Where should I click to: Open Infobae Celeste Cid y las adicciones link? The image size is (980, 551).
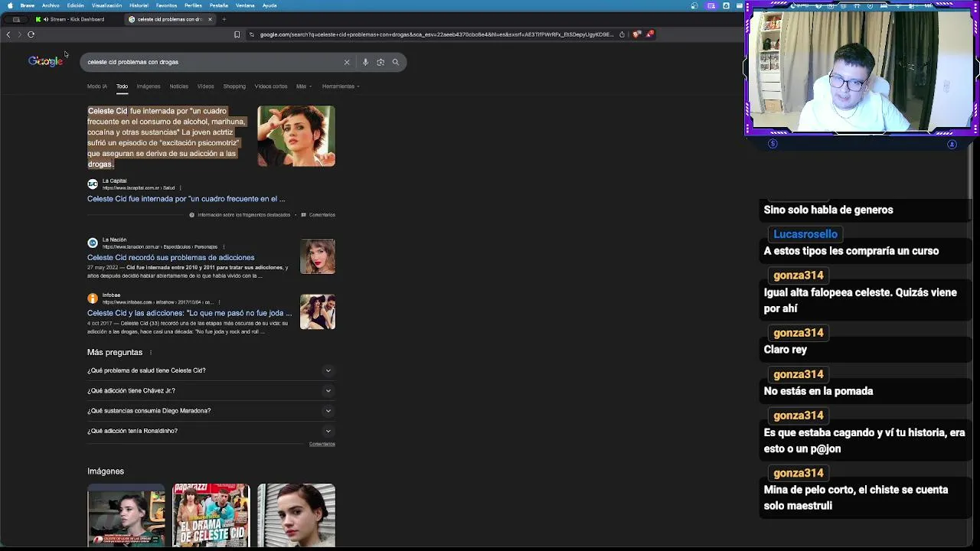click(189, 313)
